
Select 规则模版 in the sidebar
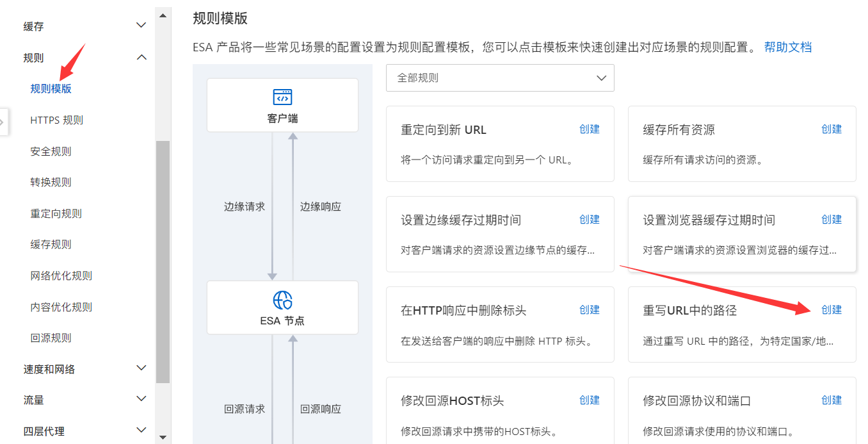click(x=51, y=89)
